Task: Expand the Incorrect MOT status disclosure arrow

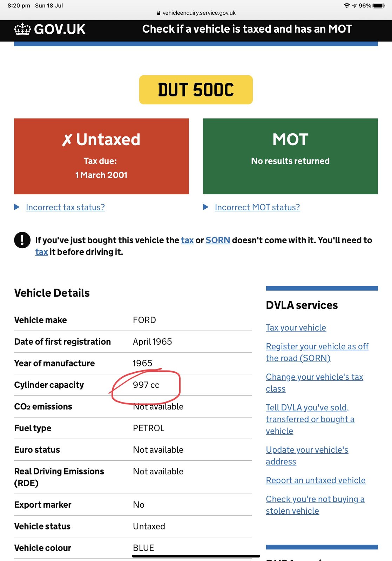Action: 206,207
